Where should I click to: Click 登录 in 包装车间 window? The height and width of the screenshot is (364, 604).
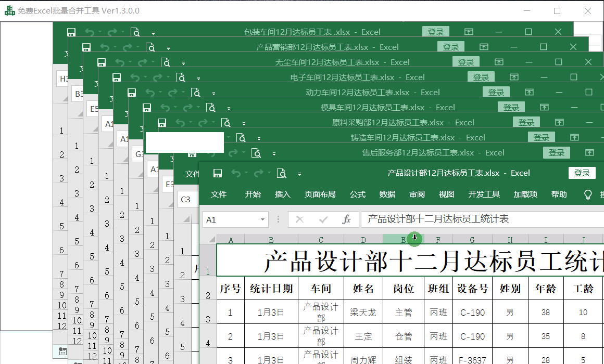[436, 32]
